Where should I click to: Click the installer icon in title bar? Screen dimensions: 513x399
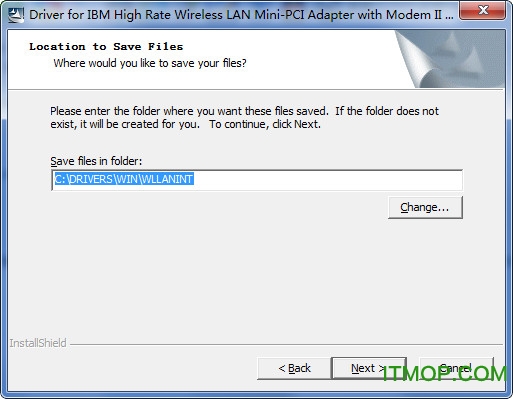click(x=16, y=15)
